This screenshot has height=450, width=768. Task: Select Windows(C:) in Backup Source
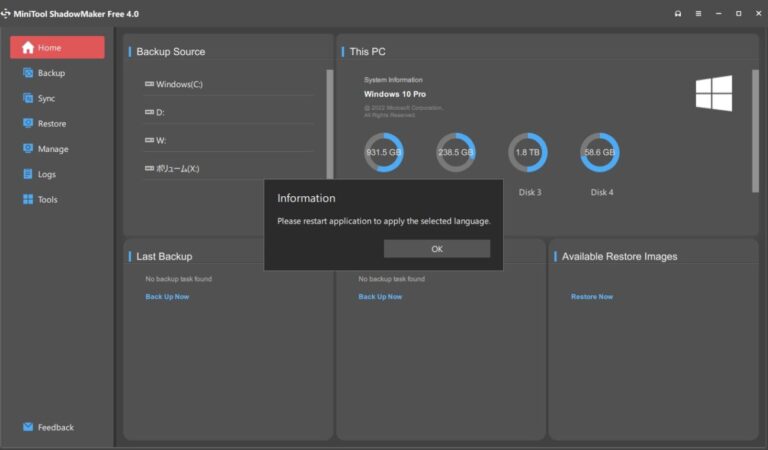[x=180, y=84]
